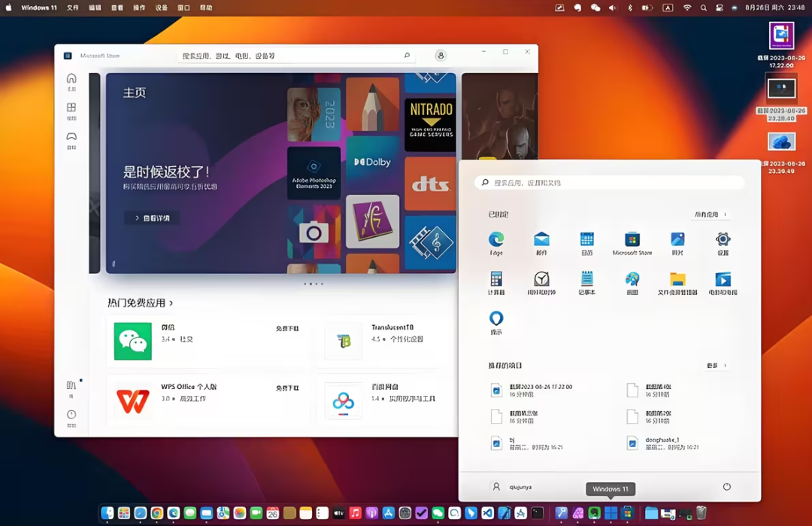Open the 编辑 menu in menu bar
This screenshot has height=526, width=812.
(95, 8)
